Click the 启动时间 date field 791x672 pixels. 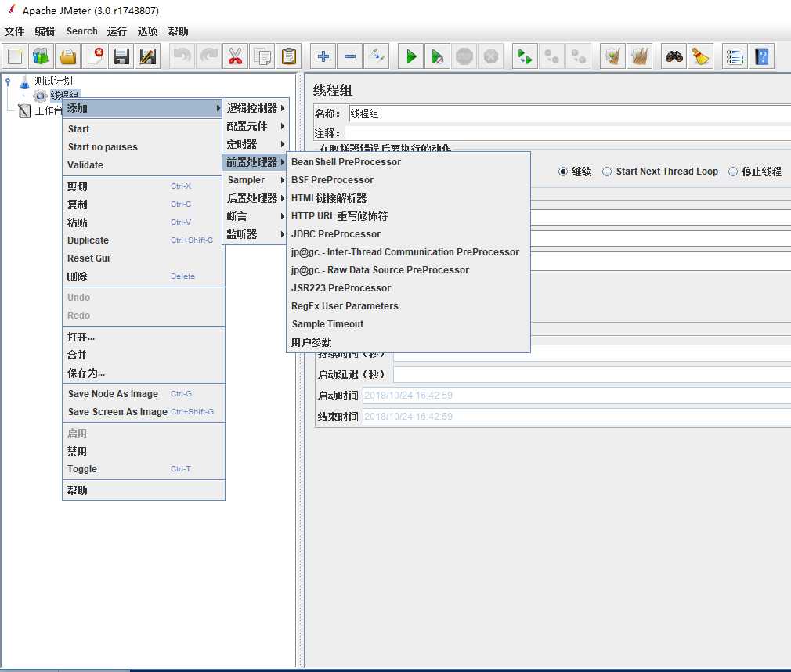[576, 396]
